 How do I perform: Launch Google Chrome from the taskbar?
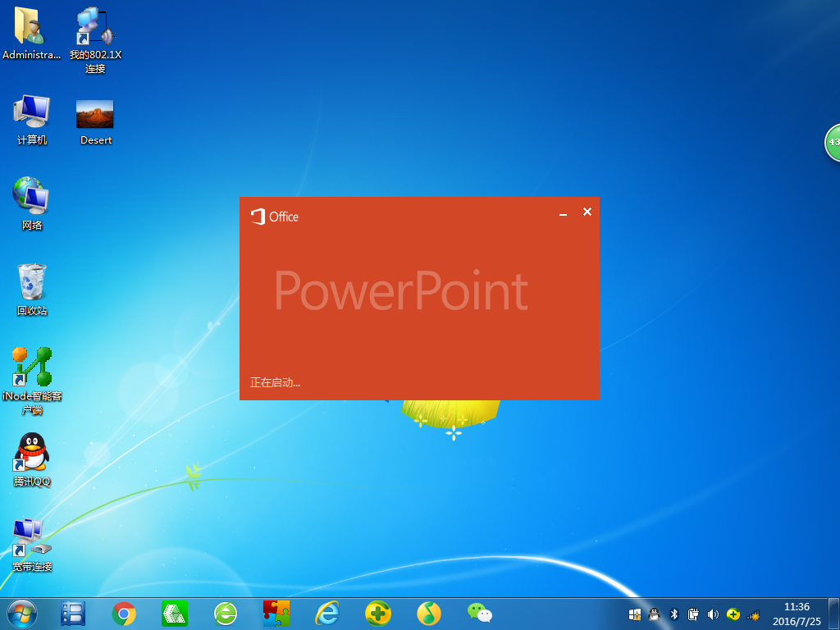(124, 614)
